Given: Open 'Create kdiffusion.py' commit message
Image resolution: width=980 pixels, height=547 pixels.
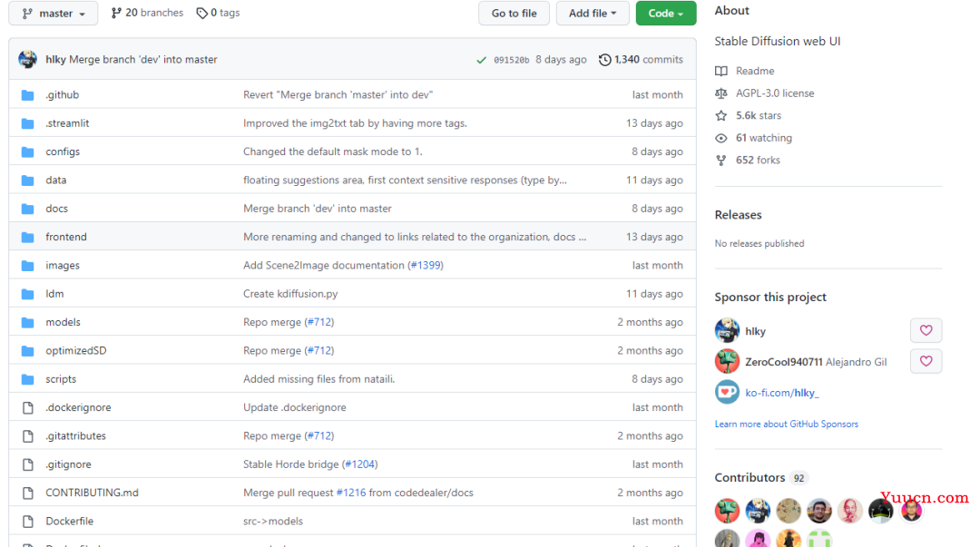Looking at the screenshot, I should tap(290, 294).
